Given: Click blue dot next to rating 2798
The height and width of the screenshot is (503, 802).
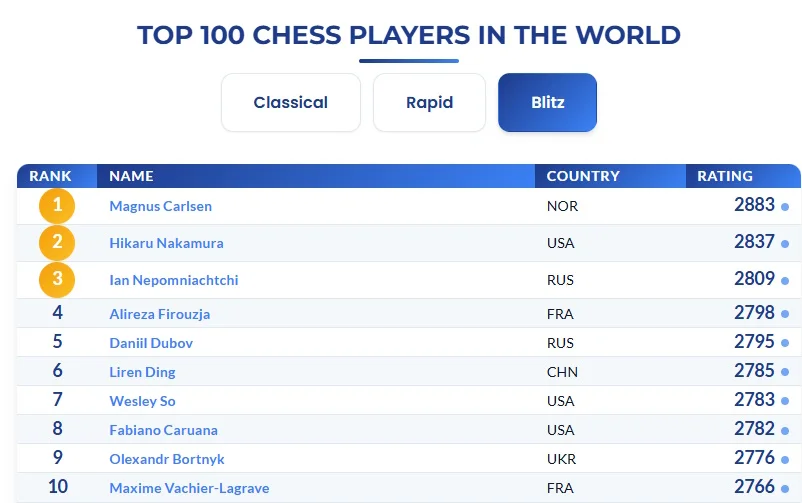Looking at the screenshot, I should tap(785, 315).
